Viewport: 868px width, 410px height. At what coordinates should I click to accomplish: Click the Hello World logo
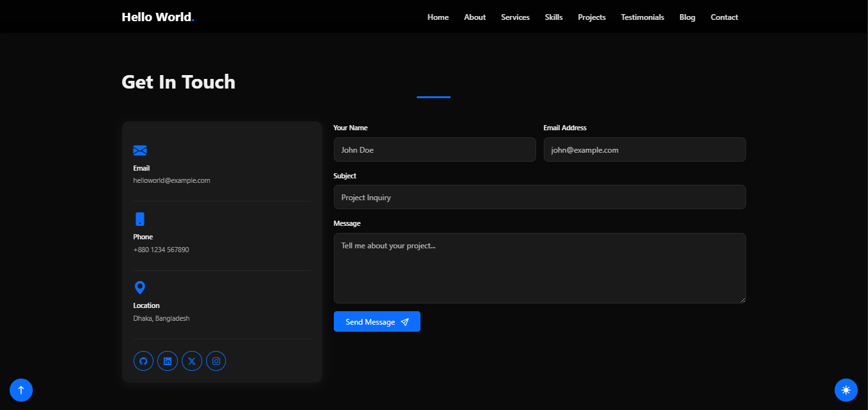tap(158, 17)
